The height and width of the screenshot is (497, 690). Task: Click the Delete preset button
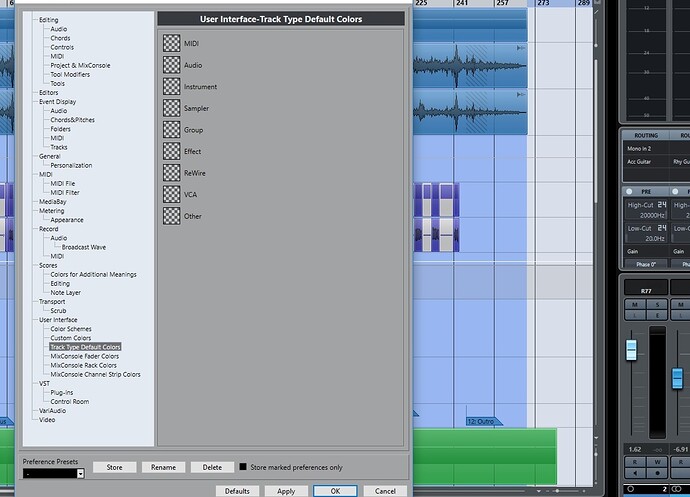tap(212, 467)
